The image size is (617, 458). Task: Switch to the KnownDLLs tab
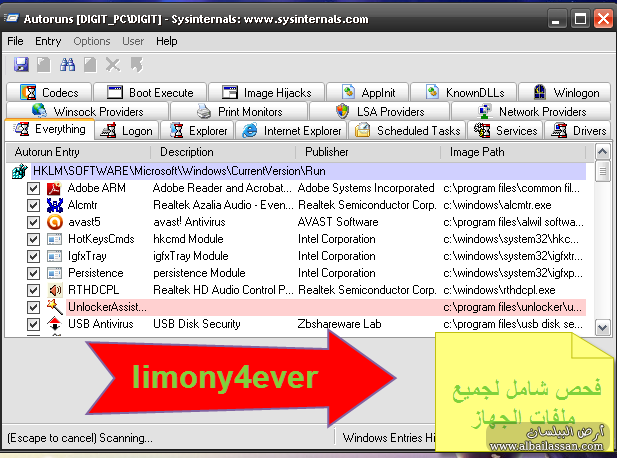pos(464,92)
